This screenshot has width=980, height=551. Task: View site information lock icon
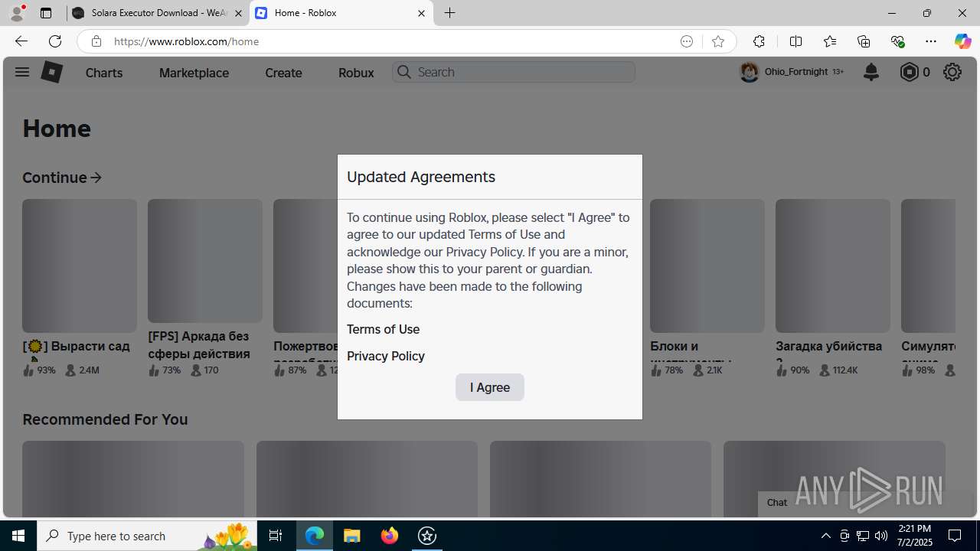(x=96, y=41)
